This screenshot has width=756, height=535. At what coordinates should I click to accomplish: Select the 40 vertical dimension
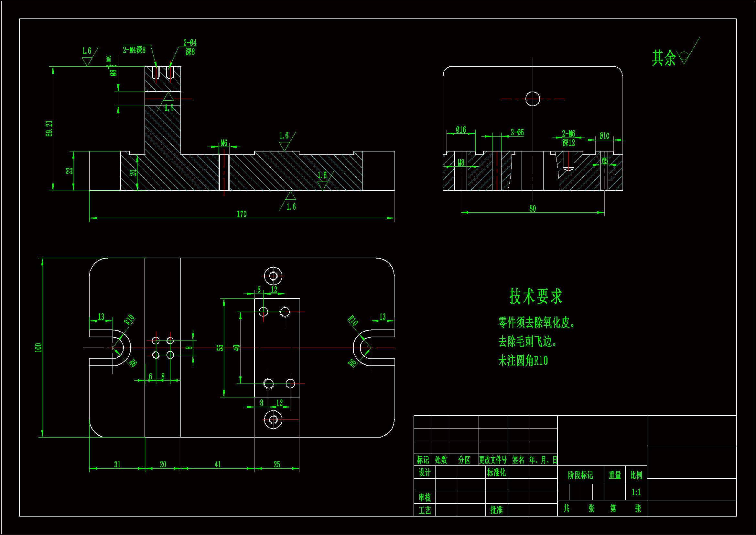click(236, 347)
